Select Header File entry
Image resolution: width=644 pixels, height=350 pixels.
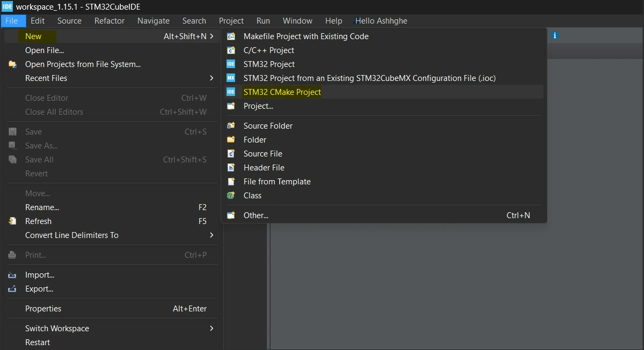coord(384,168)
